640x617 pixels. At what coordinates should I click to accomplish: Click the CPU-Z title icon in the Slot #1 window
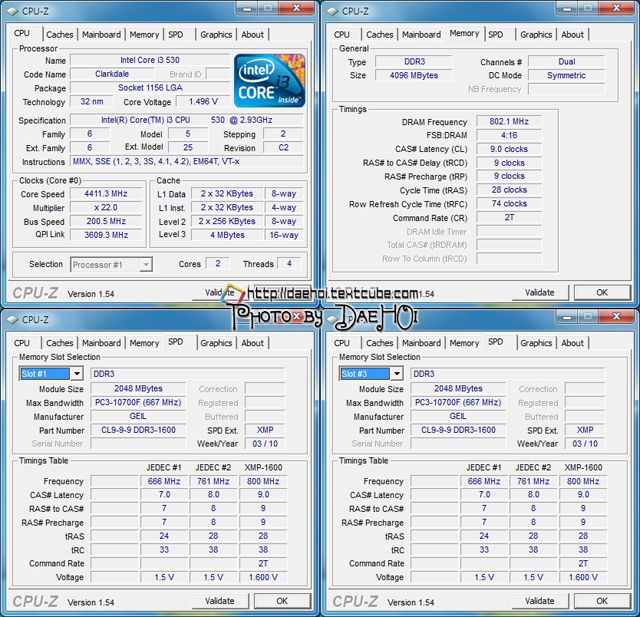pyautogui.click(x=13, y=320)
